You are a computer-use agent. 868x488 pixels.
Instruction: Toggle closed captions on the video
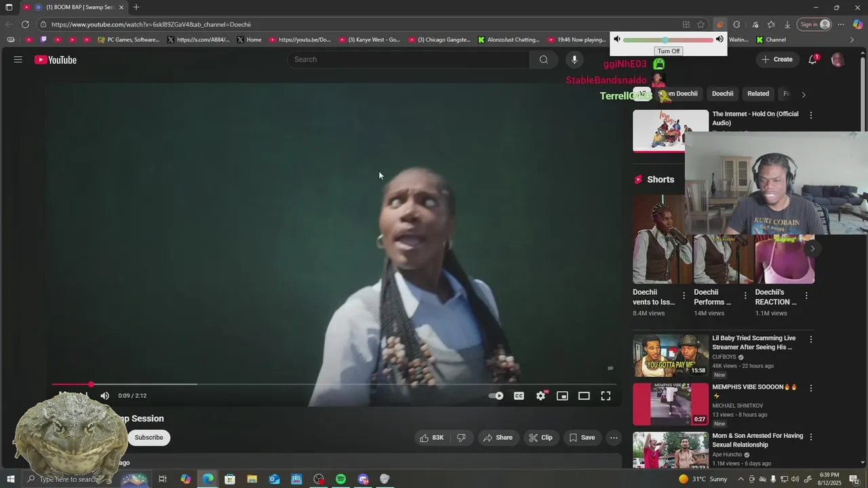pyautogui.click(x=519, y=396)
